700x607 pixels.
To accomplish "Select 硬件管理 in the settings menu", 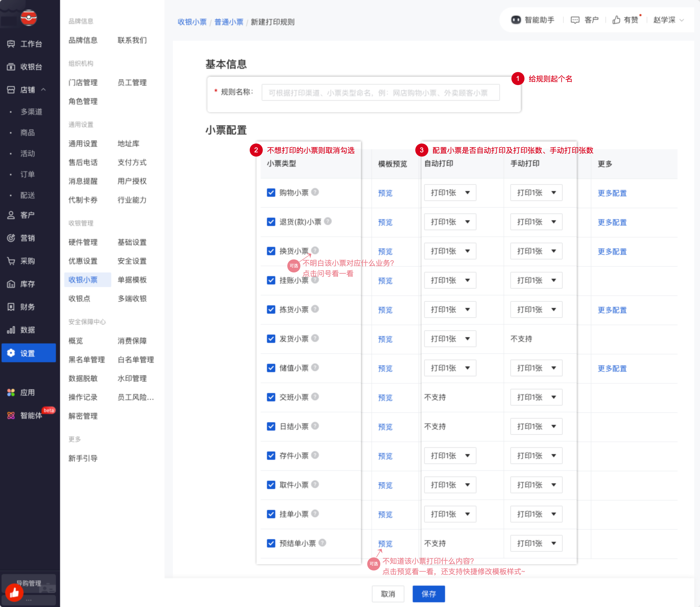I will (x=83, y=242).
